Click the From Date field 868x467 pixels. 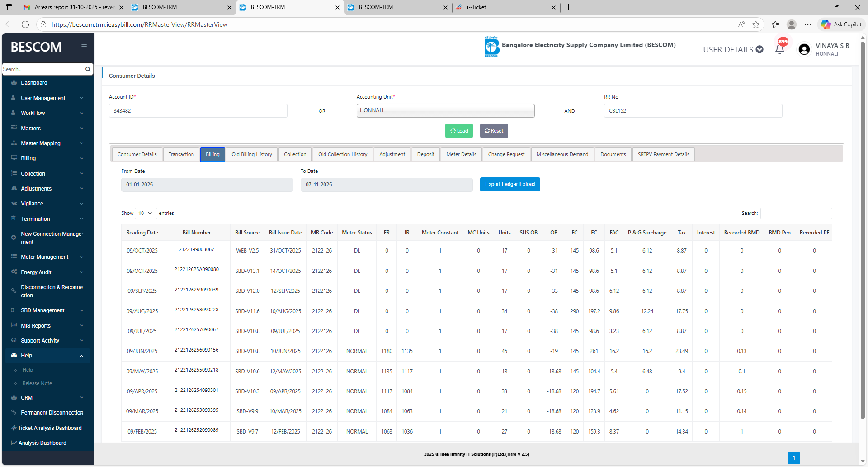tap(207, 185)
